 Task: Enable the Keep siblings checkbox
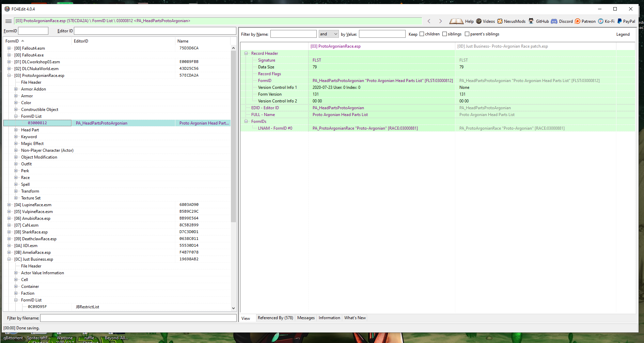pos(444,34)
